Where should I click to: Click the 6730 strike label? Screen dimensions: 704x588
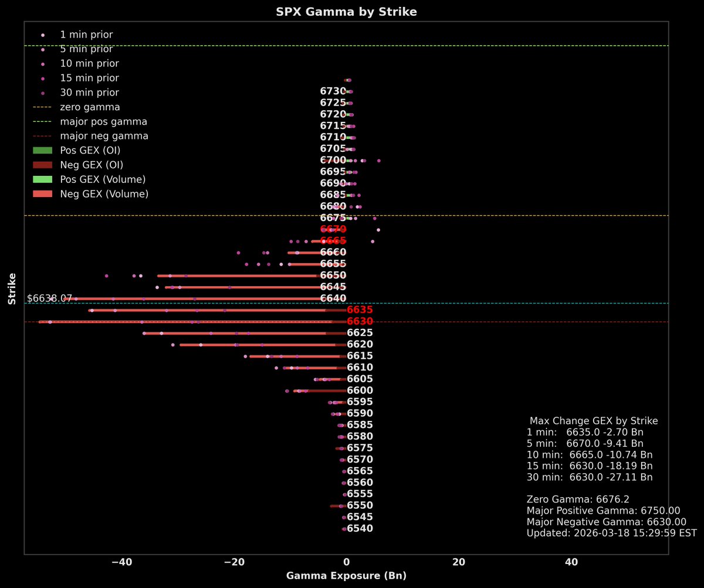(x=333, y=91)
